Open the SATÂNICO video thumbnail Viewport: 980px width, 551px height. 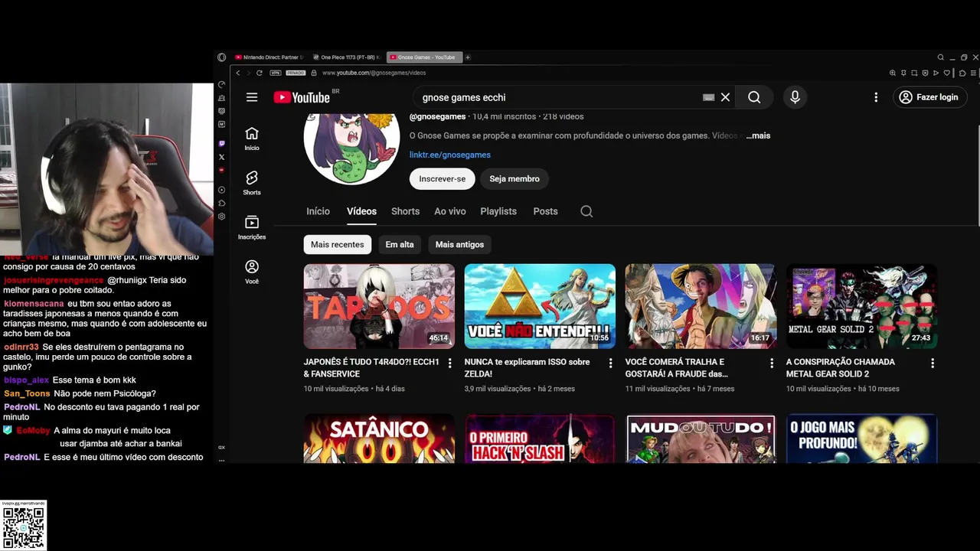[379, 439]
